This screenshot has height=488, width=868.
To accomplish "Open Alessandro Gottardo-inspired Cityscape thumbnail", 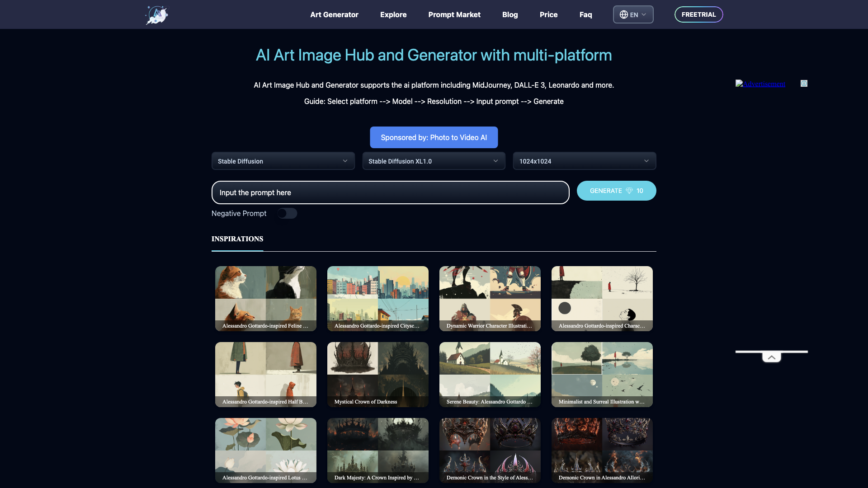I will 378,299.
